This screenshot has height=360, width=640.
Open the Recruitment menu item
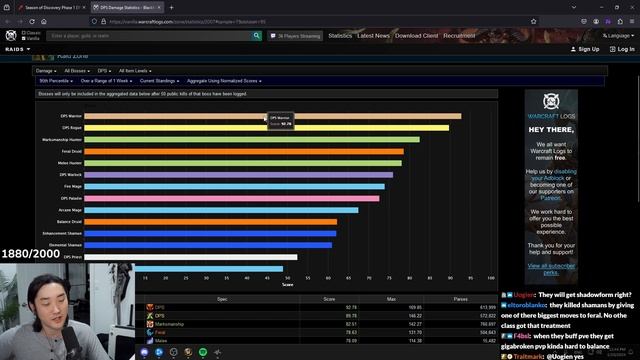(459, 36)
